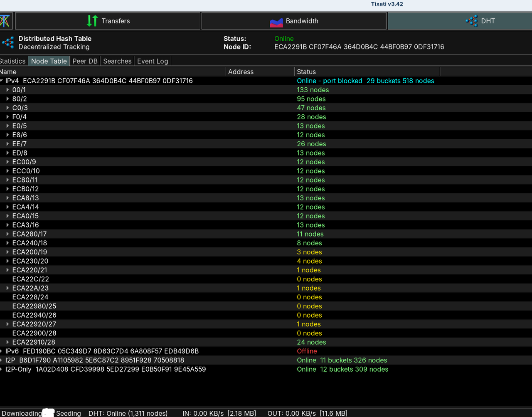Expand the 80/2 bucket

point(7,99)
